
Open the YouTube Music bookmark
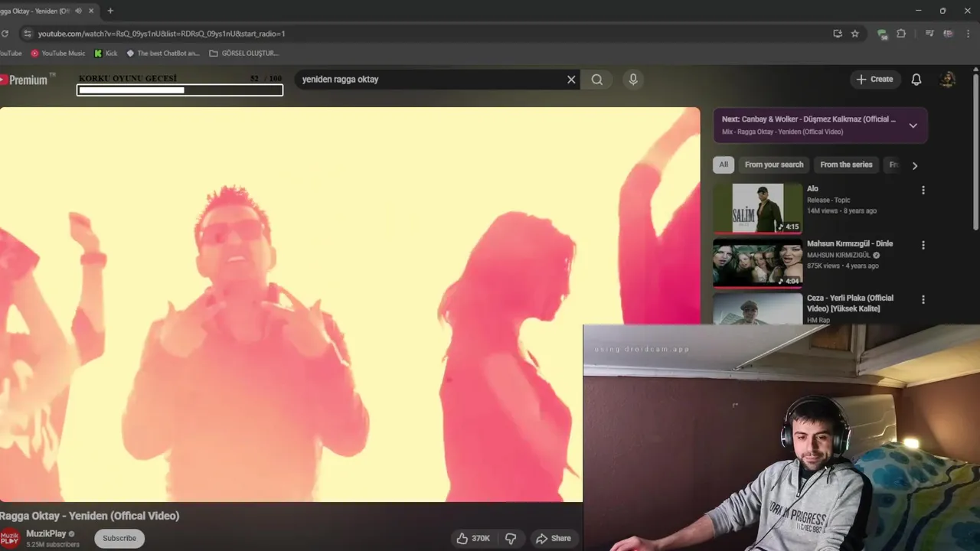coord(58,54)
